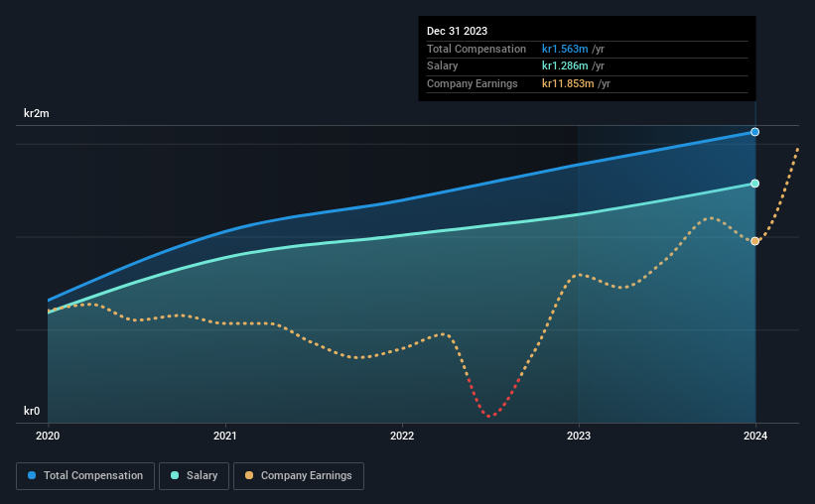Click the blue Total Compensation data point marker
The image size is (815, 504).
[x=754, y=132]
